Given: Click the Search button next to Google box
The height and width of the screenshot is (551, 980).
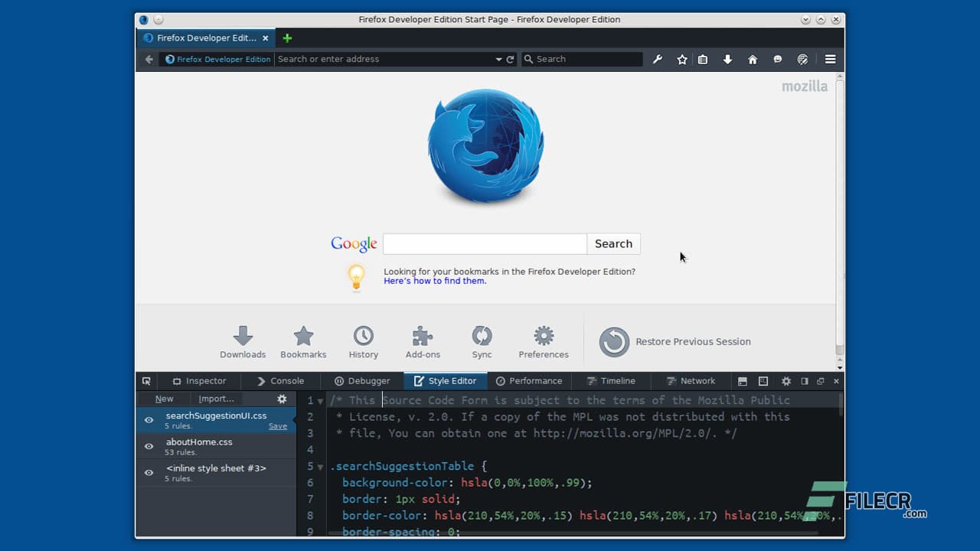Looking at the screenshot, I should click(613, 243).
